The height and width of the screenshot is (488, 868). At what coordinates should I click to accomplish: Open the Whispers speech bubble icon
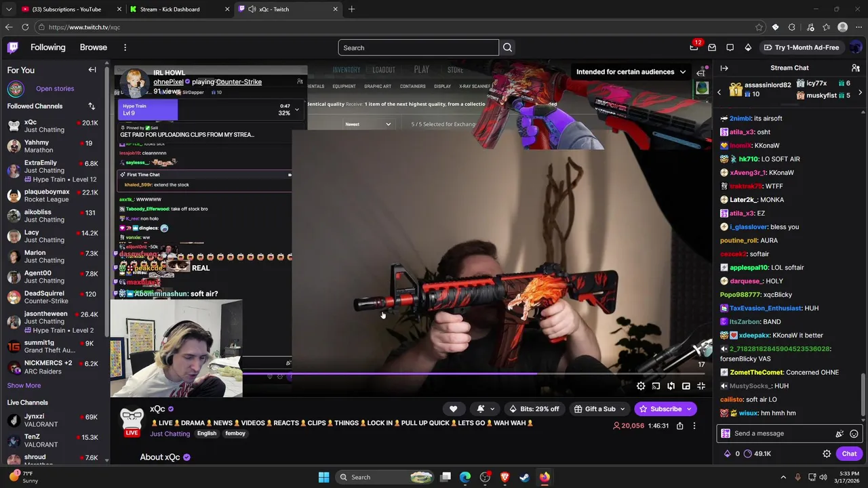tap(730, 47)
